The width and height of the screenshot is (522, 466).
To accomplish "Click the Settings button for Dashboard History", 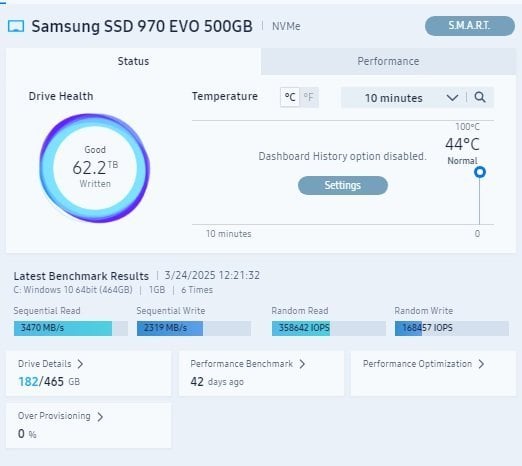I will (x=343, y=185).
